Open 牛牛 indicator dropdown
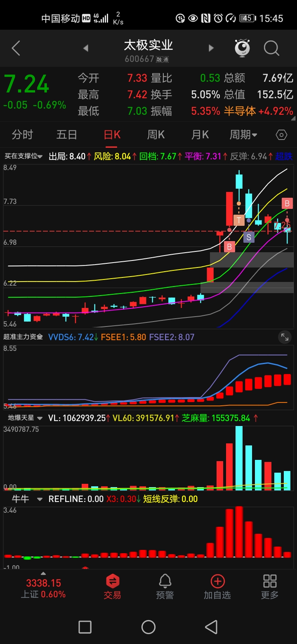297x644 pixels. coord(27,499)
